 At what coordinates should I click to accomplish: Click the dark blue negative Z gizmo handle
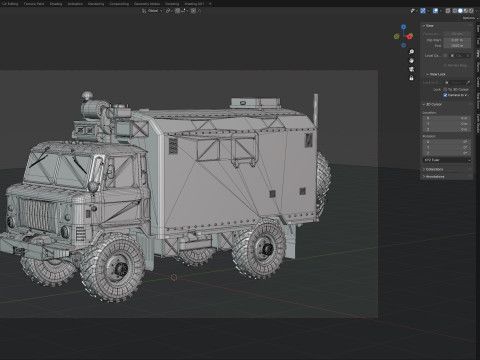pos(404,45)
